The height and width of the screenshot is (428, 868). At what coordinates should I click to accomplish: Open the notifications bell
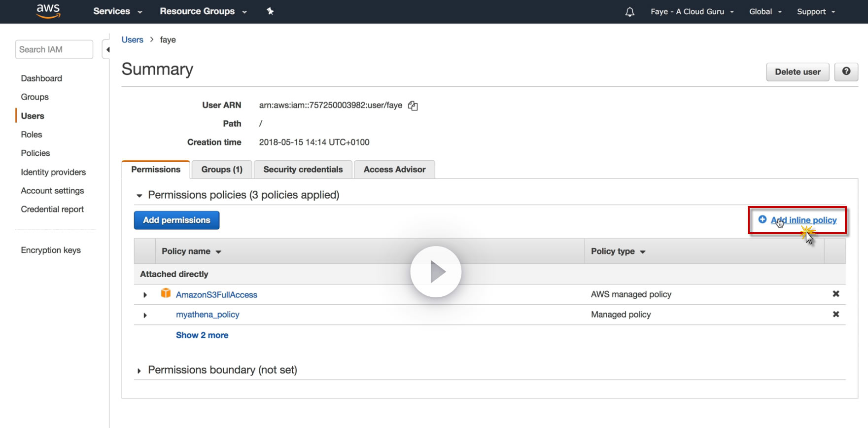[x=629, y=12]
